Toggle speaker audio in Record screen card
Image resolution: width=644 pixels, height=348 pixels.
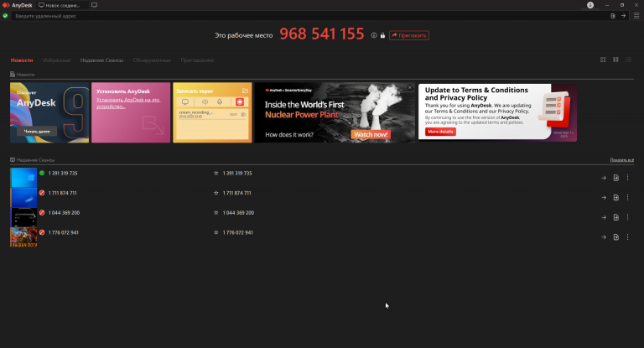[x=205, y=102]
